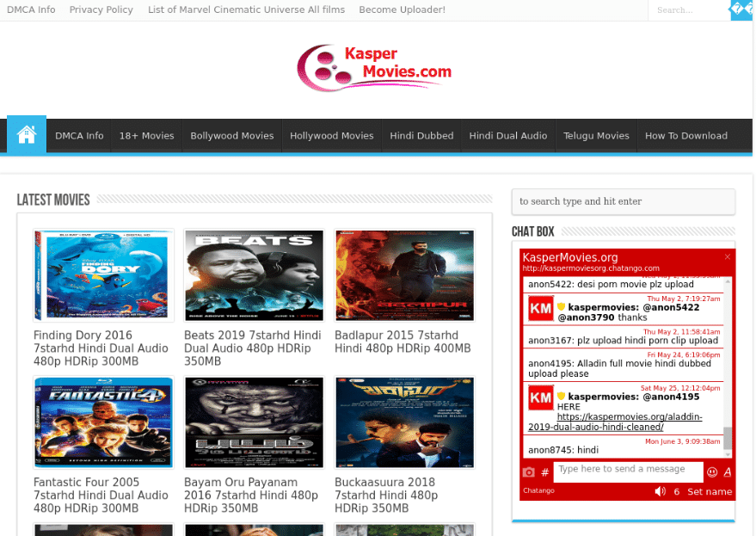This screenshot has width=756, height=536.
Task: Click the sidebar search type-and-enter box
Action: [x=623, y=201]
